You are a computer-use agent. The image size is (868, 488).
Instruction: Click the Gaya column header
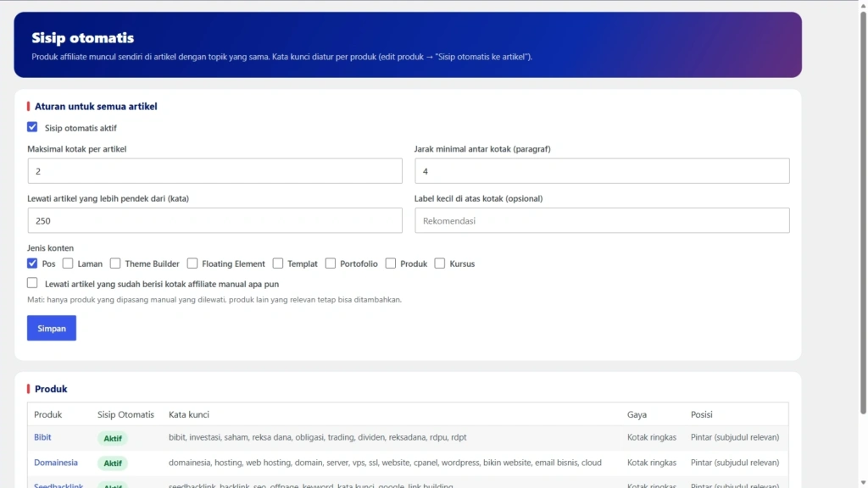click(x=637, y=414)
